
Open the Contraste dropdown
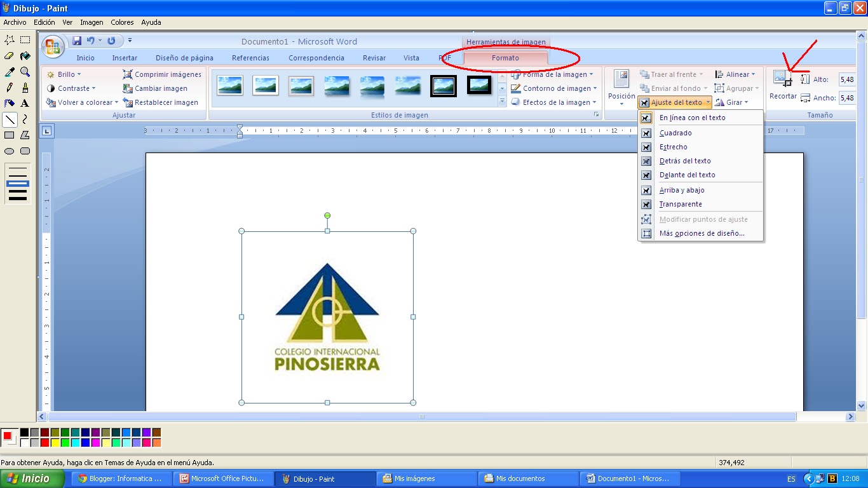(x=71, y=88)
